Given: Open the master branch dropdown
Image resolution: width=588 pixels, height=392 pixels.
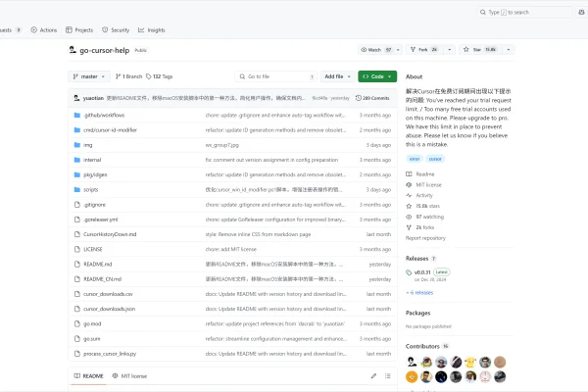Looking at the screenshot, I should coord(89,76).
